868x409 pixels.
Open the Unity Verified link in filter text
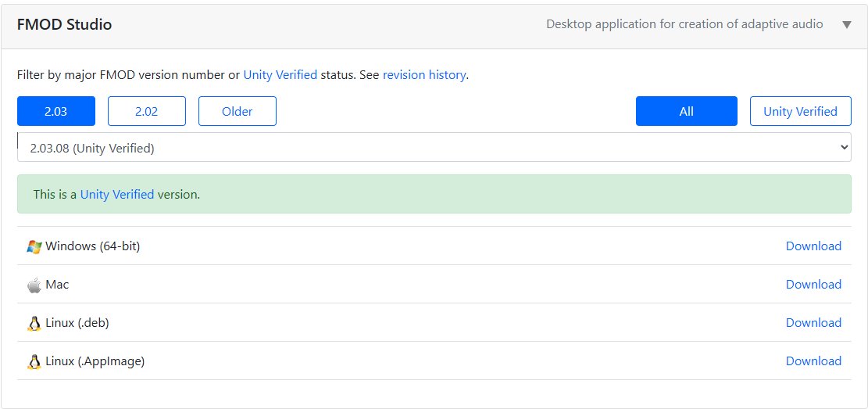(280, 75)
